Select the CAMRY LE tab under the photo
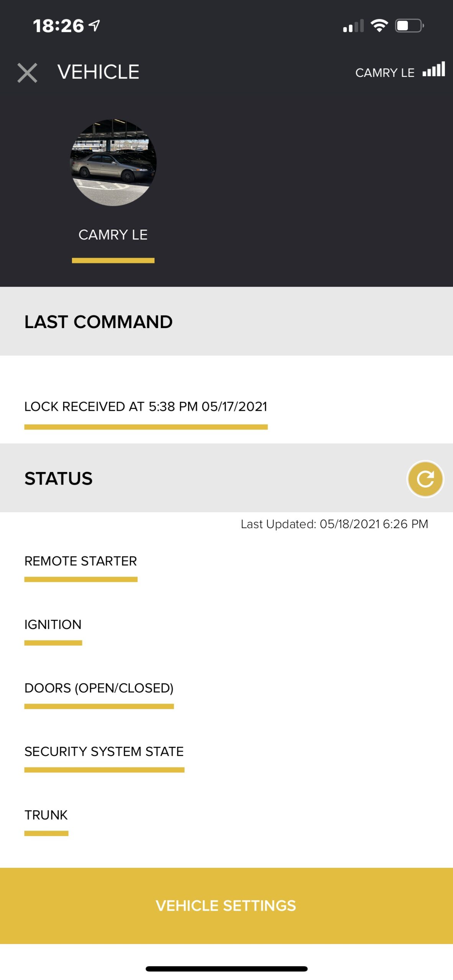The height and width of the screenshot is (980, 453). click(113, 235)
